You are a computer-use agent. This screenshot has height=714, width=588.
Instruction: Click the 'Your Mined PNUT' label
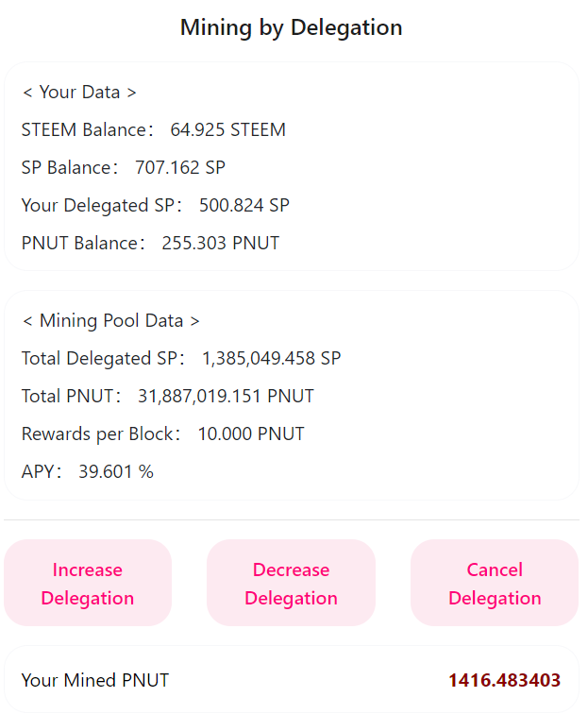(x=95, y=680)
